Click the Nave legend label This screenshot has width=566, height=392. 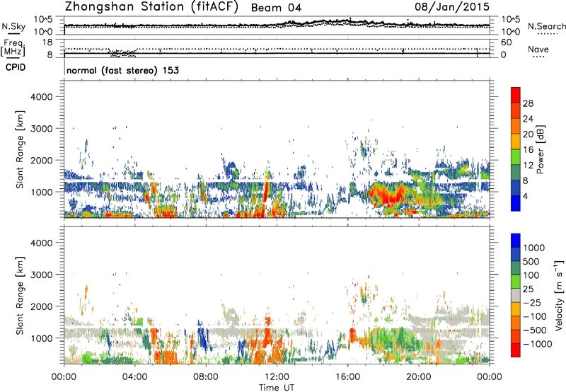coord(538,50)
